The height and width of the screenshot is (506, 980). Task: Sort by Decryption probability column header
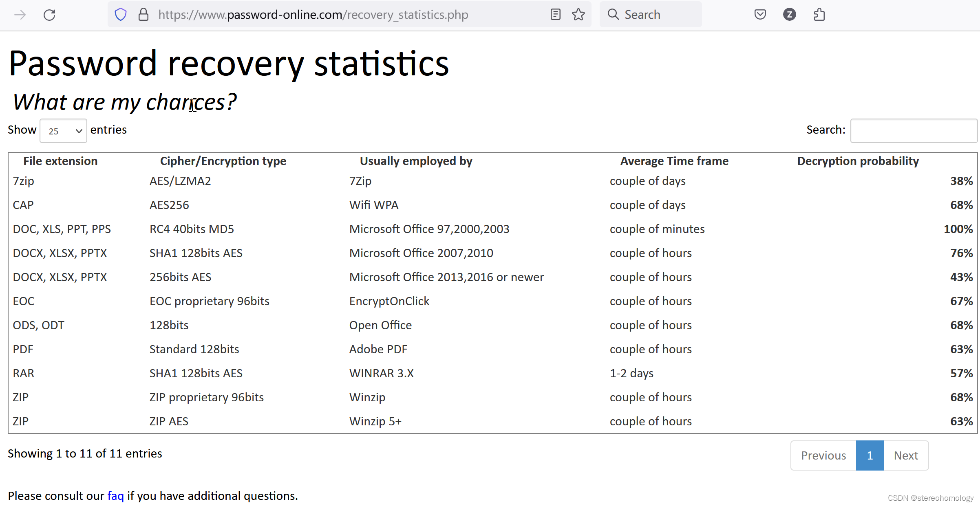click(x=858, y=161)
